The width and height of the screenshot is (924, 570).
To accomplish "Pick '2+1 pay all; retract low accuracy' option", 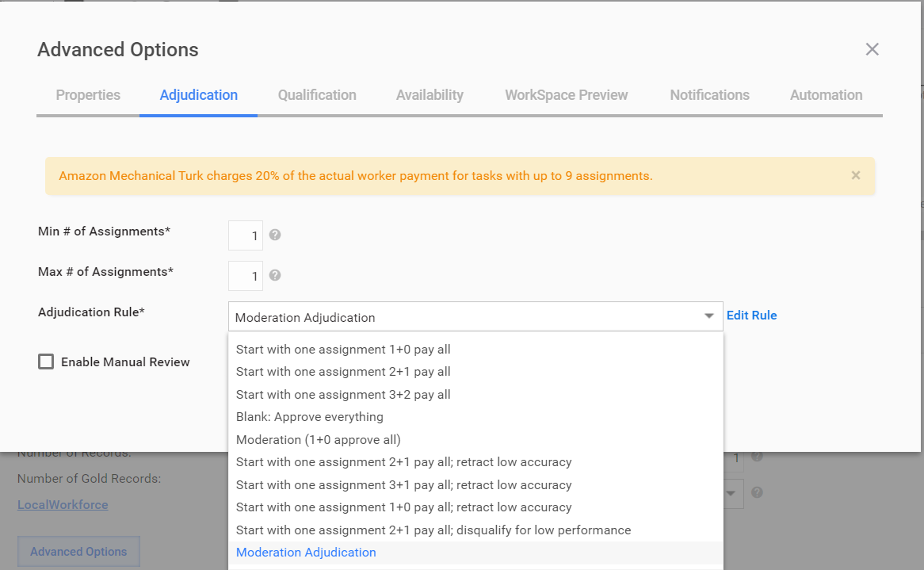I will pyautogui.click(x=475, y=462).
